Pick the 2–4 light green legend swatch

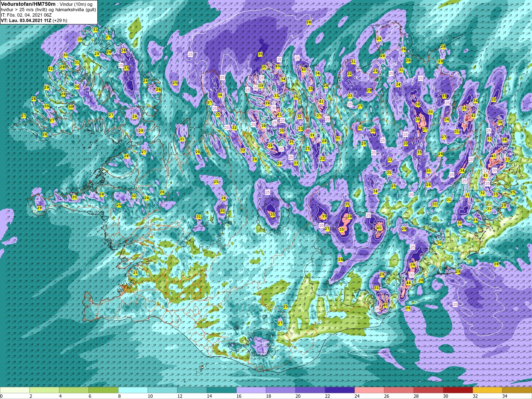[44, 390]
